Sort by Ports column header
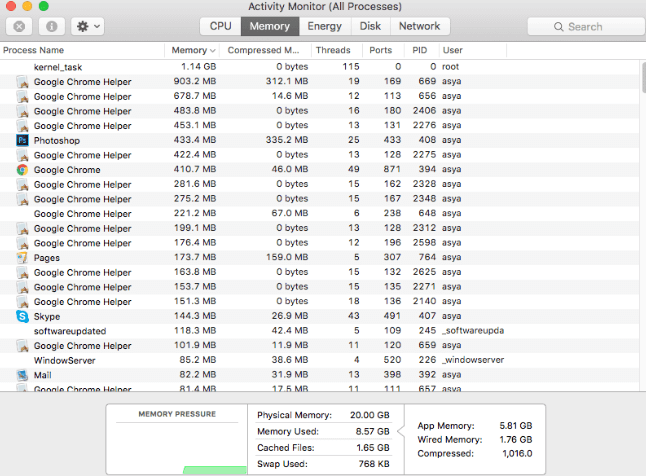 (384, 50)
